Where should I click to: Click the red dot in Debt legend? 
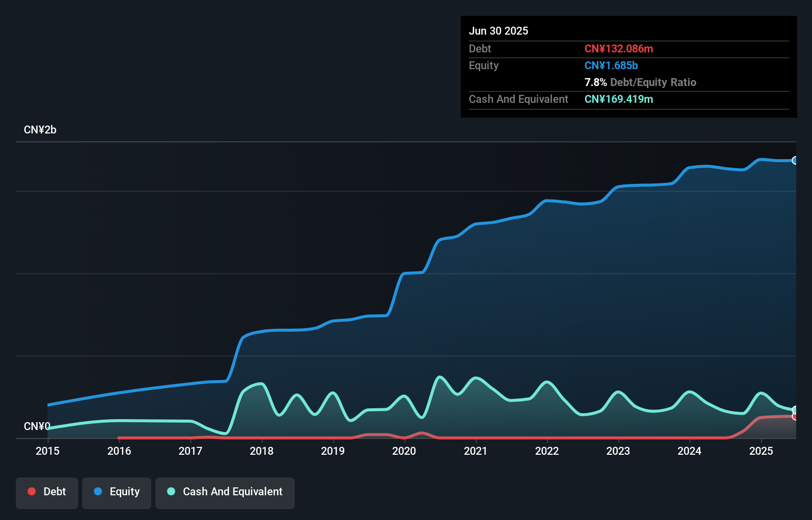point(32,491)
